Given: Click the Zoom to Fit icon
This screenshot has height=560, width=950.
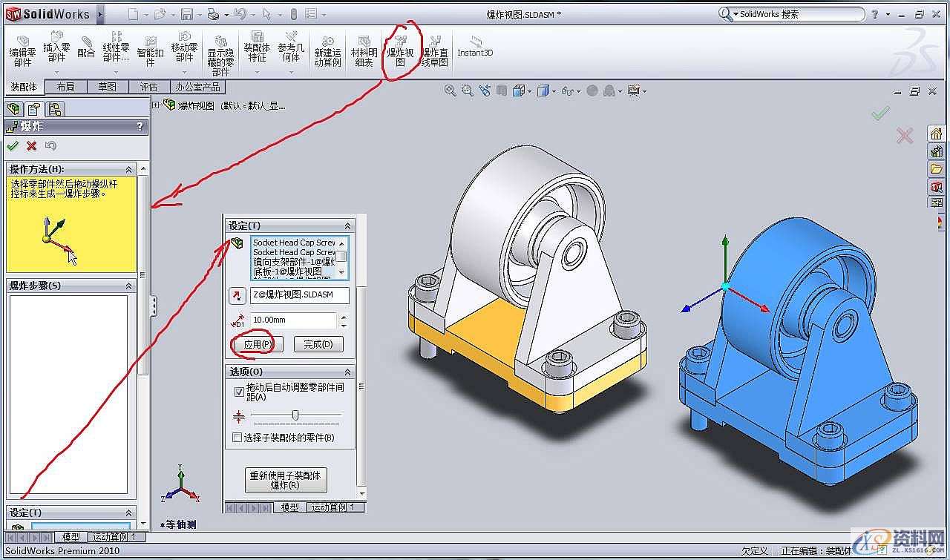Looking at the screenshot, I should 450,90.
